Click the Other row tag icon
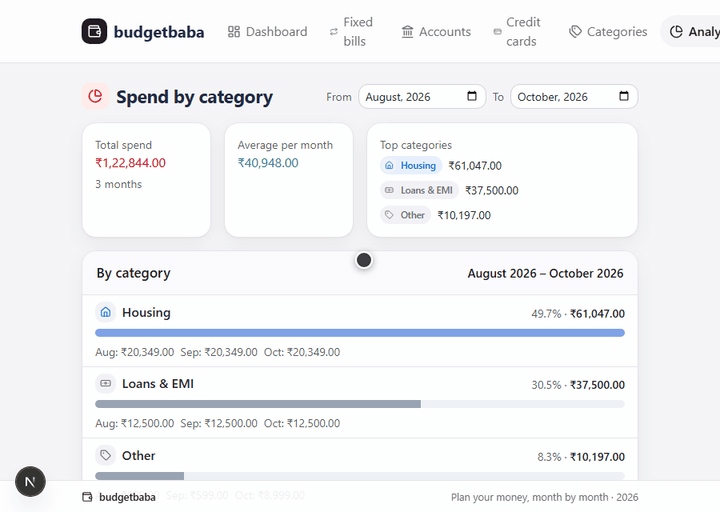The image size is (720, 512). point(106,455)
